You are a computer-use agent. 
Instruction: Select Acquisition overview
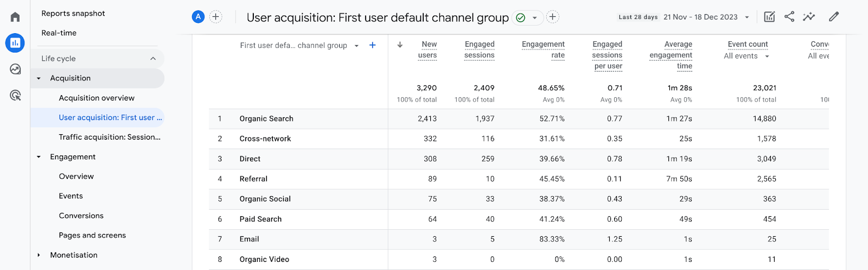click(97, 98)
